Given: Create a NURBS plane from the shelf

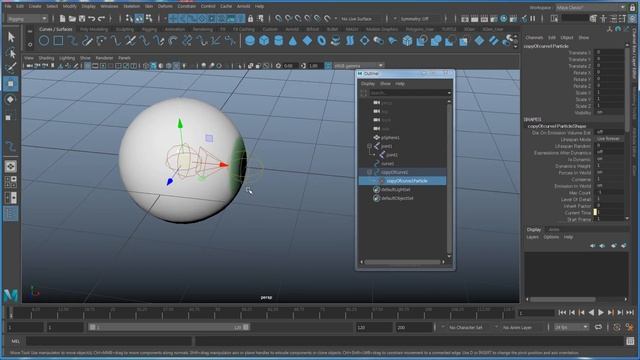Looking at the screenshot, I should (307, 40).
